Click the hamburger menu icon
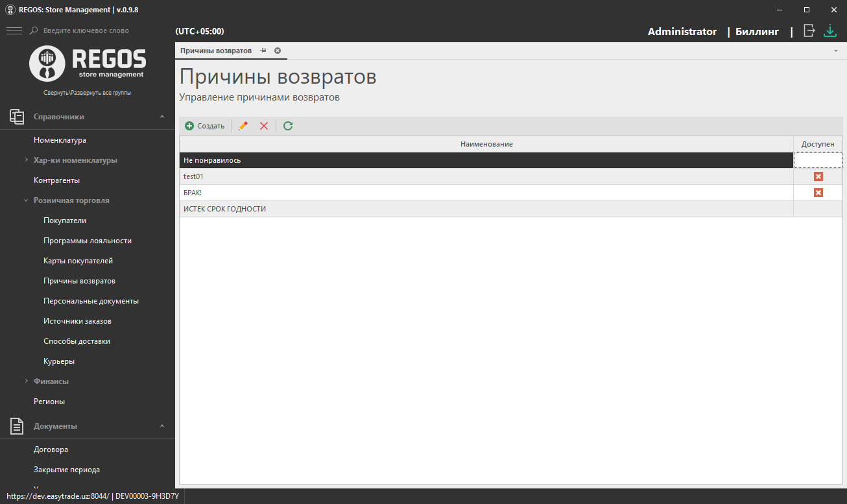This screenshot has width=847, height=504. point(14,30)
